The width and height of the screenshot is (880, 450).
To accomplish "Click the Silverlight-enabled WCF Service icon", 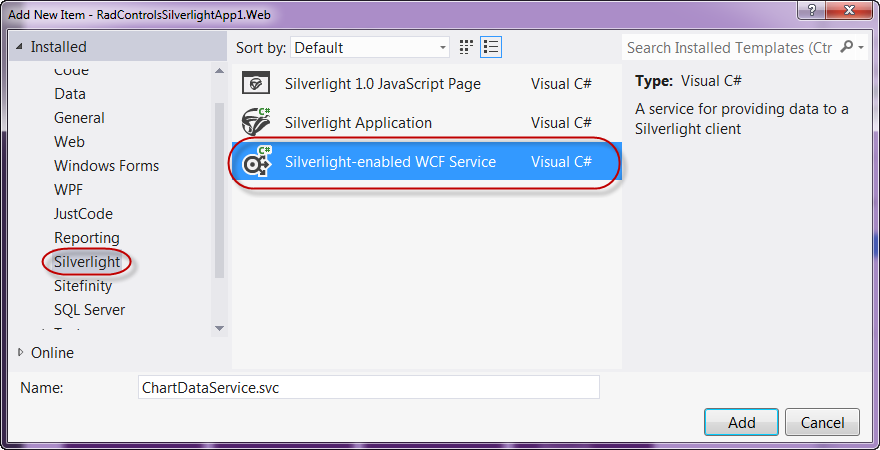I will pyautogui.click(x=257, y=162).
